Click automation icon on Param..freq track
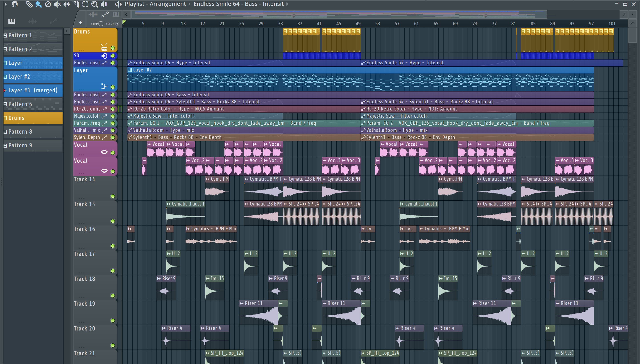The height and width of the screenshot is (364, 640). coord(104,123)
